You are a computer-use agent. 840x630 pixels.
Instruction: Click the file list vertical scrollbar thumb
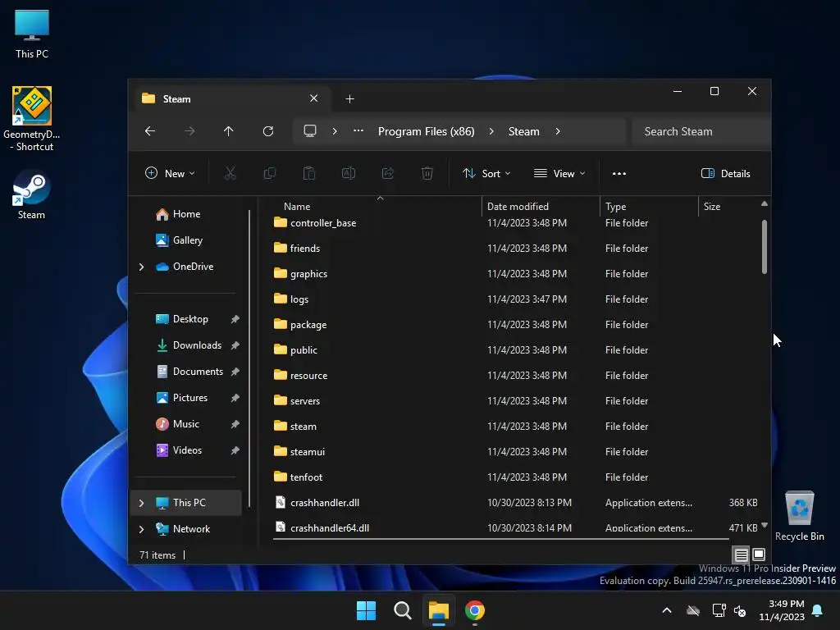[764, 246]
